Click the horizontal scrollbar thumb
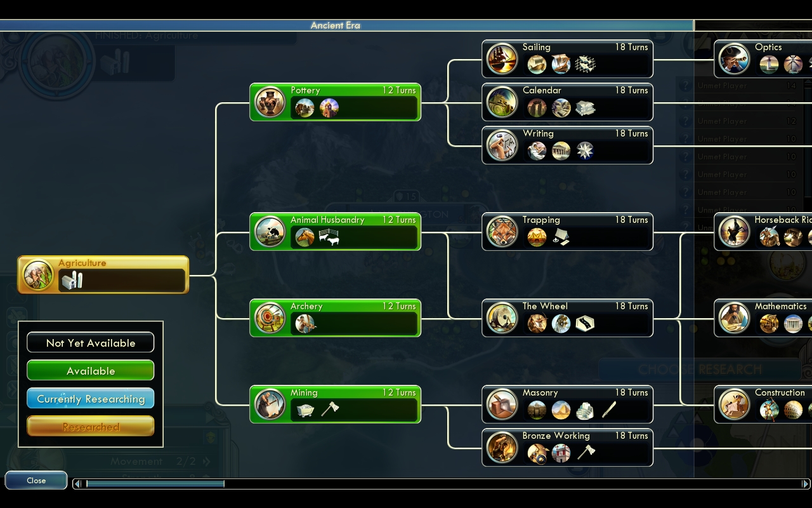 coord(155,484)
